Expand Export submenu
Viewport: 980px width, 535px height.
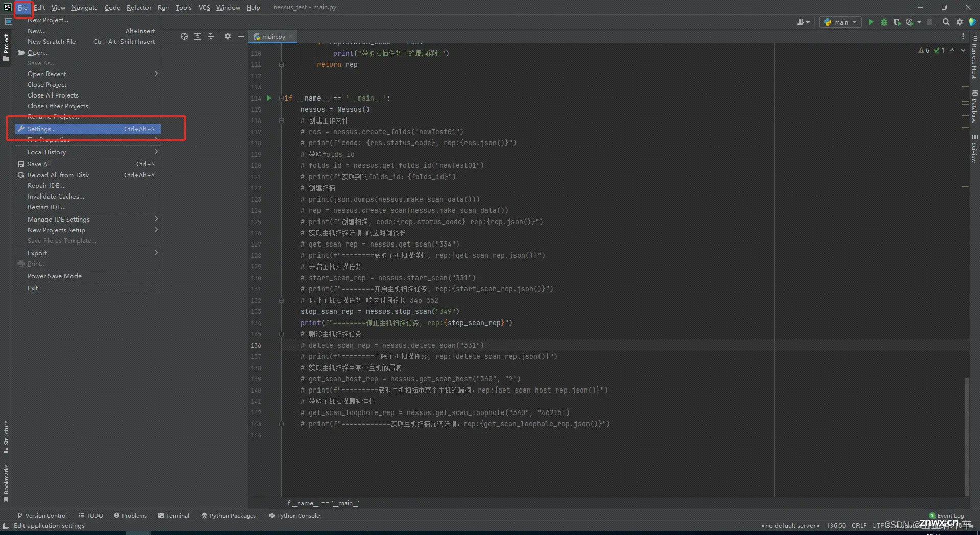[88, 253]
